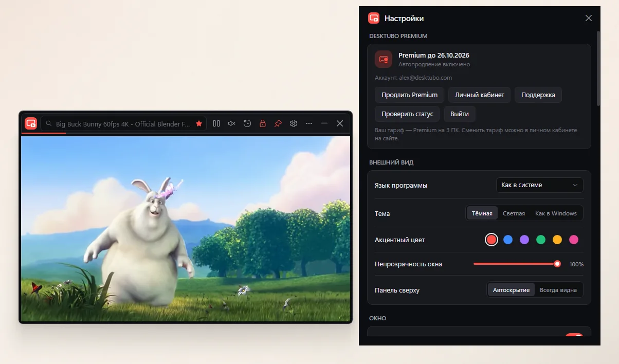
Task: Click the video URL search field
Action: point(123,124)
